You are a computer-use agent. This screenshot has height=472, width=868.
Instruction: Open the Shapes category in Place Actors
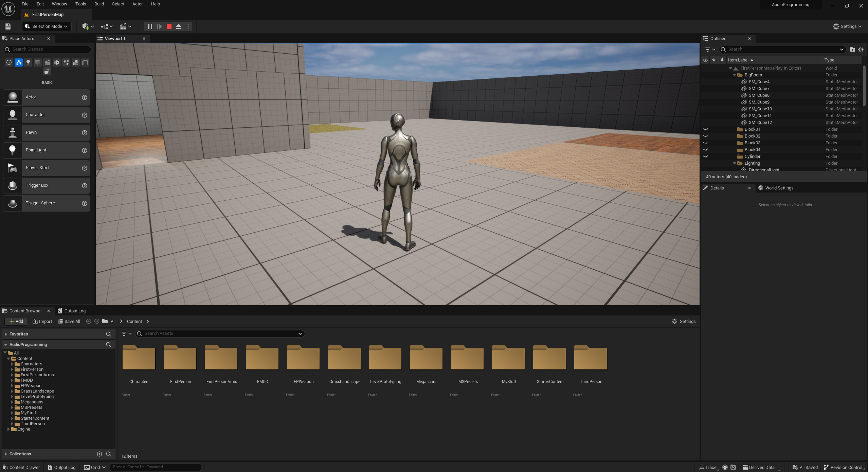38,62
